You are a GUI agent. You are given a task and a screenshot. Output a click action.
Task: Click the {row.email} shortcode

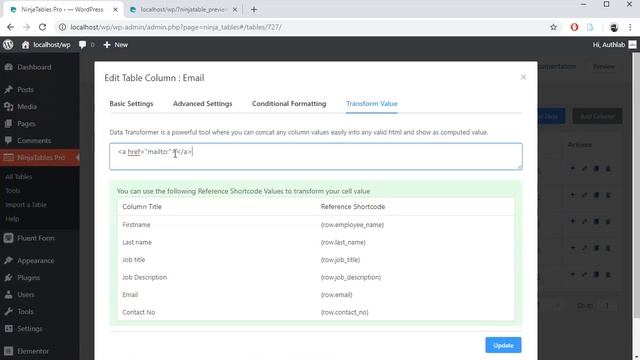(336, 295)
